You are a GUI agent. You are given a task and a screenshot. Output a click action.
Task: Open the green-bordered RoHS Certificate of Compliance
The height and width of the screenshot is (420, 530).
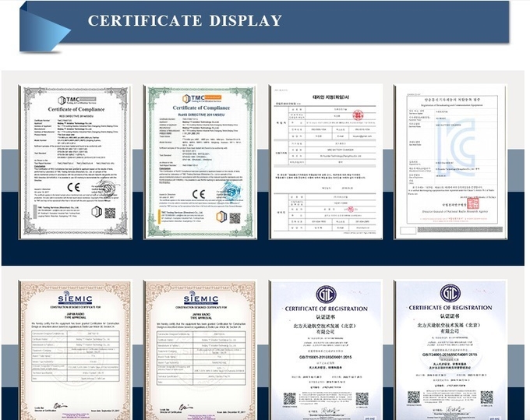coord(200,161)
